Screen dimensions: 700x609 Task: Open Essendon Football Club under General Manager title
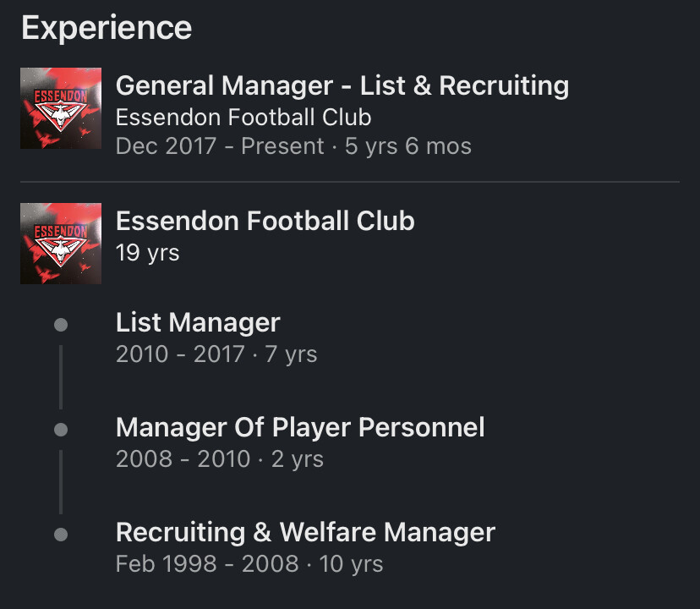243,117
